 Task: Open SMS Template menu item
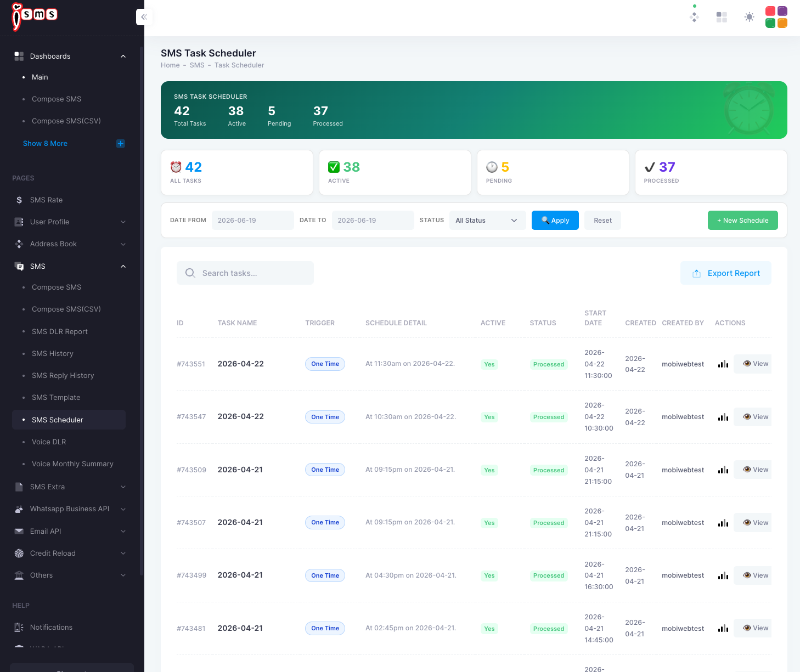click(56, 398)
